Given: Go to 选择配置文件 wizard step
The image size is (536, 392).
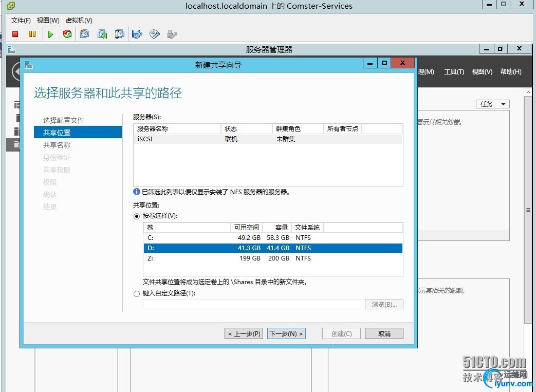Looking at the screenshot, I should click(x=64, y=120).
